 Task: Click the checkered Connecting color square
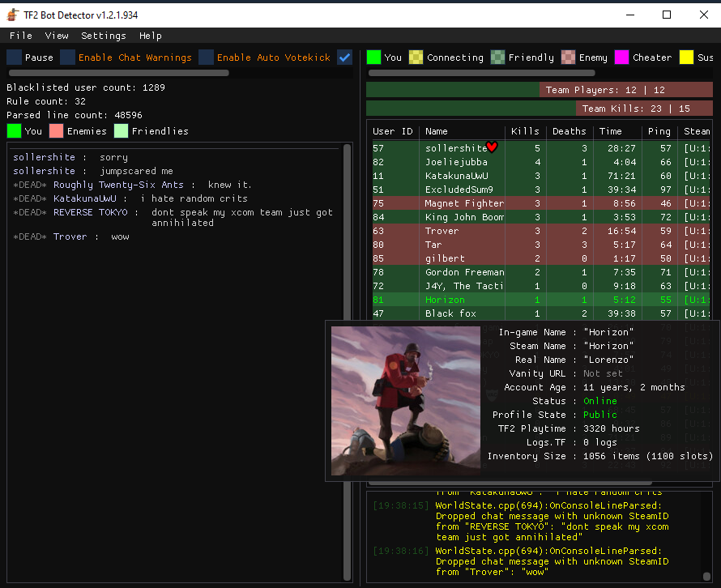416,58
